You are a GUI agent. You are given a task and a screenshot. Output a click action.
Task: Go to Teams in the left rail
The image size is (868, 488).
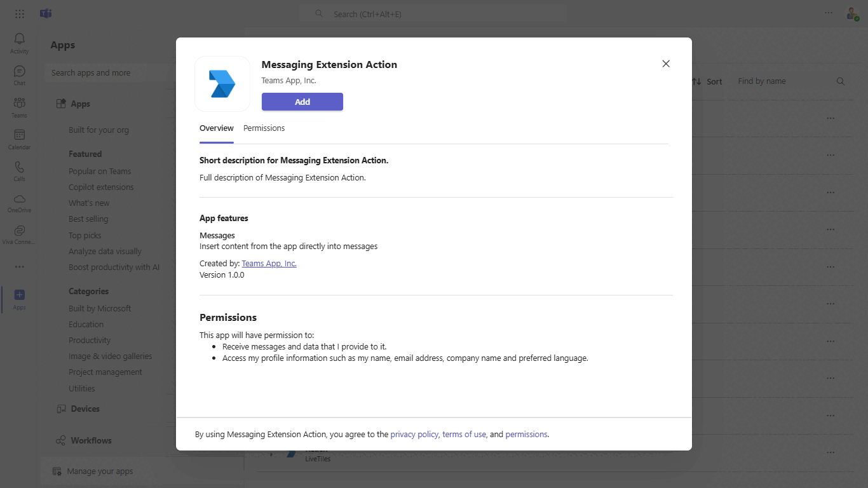click(19, 107)
